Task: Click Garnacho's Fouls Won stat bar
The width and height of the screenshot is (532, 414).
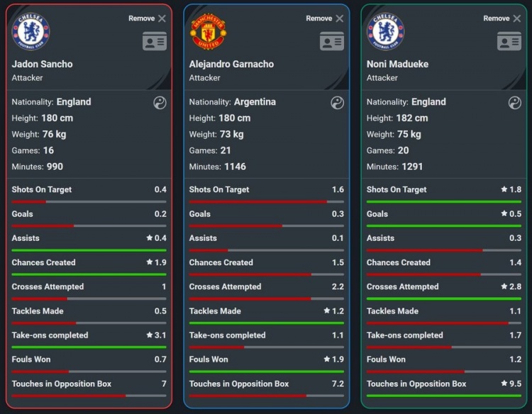Action: (267, 371)
